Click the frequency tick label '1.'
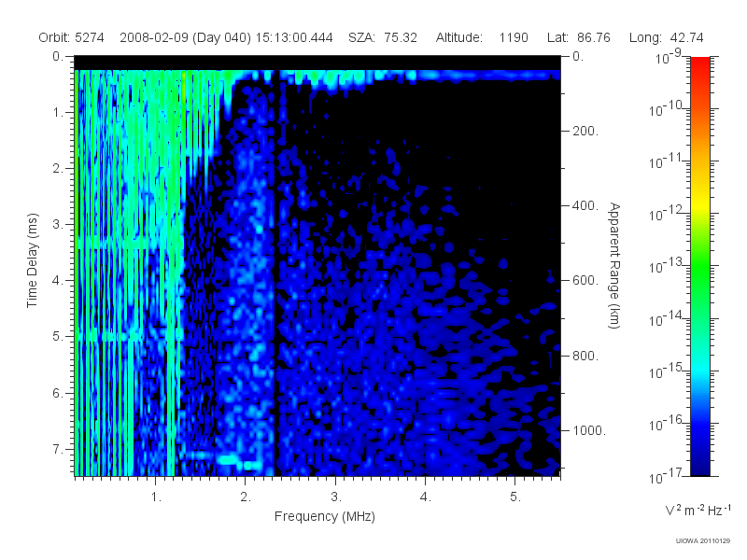Screen dimensions: 747x560 (x=156, y=497)
